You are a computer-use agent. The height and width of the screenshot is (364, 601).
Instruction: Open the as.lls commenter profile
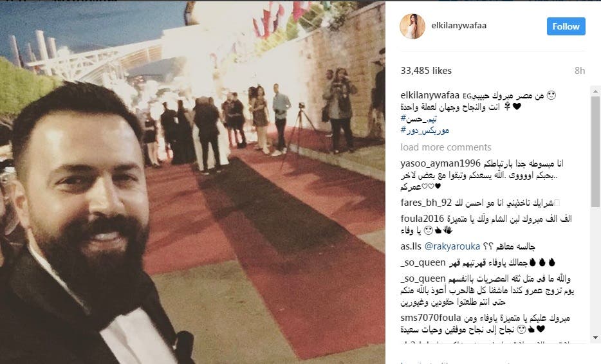[x=411, y=246]
